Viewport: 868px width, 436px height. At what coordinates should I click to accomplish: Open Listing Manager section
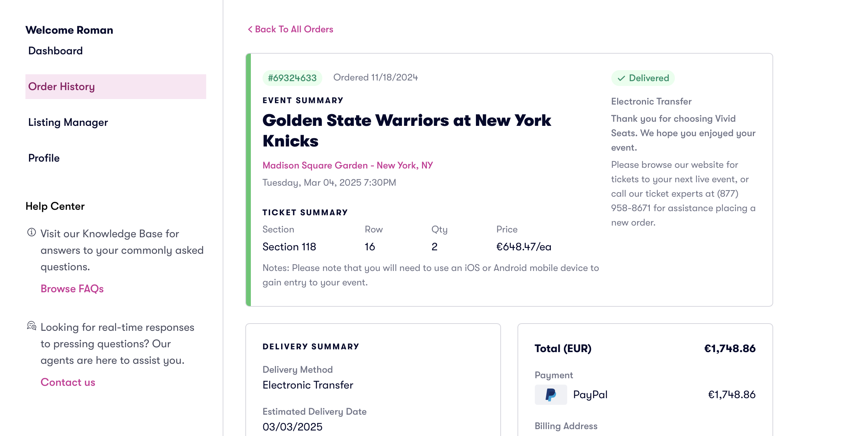click(x=68, y=122)
